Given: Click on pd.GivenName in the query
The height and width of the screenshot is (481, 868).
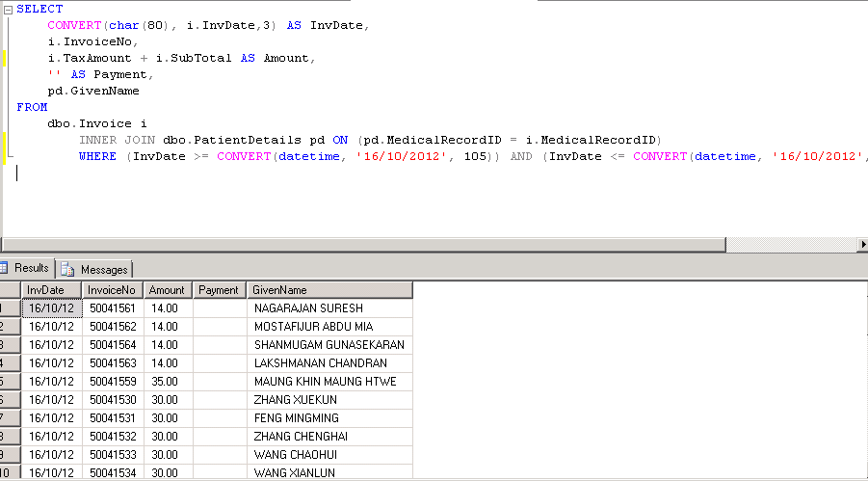Looking at the screenshot, I should pyautogui.click(x=93, y=91).
